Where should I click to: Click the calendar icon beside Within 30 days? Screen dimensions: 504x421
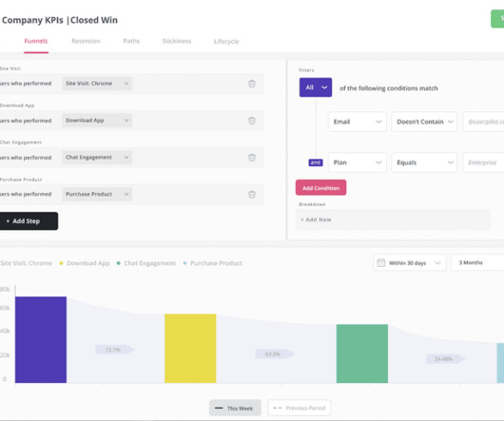[x=381, y=262]
